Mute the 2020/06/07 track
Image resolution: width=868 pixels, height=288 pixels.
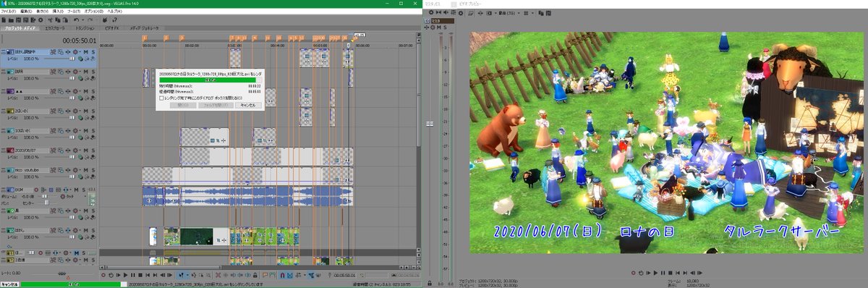(85, 150)
